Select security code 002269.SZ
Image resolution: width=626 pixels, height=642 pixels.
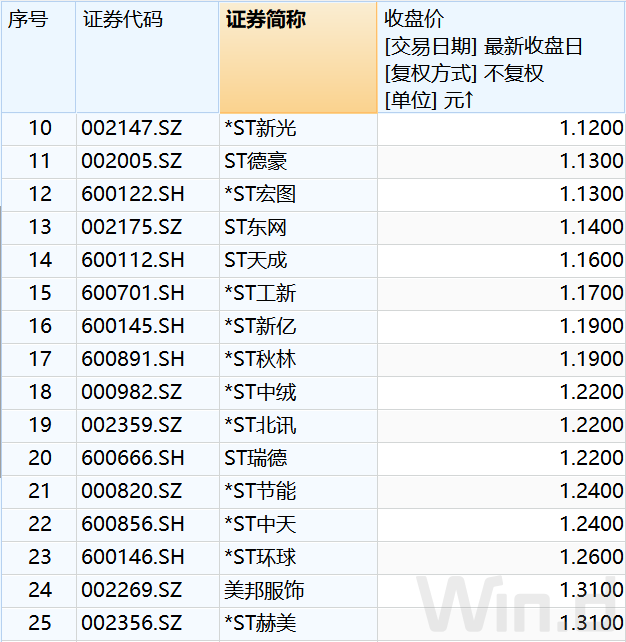pos(147,590)
